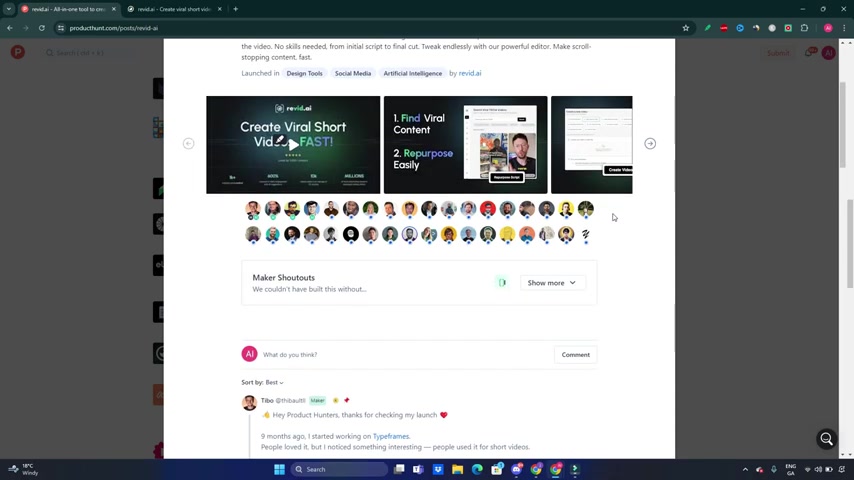Open Discord from the taskbar
Image resolution: width=854 pixels, height=480 pixels.
click(516, 469)
